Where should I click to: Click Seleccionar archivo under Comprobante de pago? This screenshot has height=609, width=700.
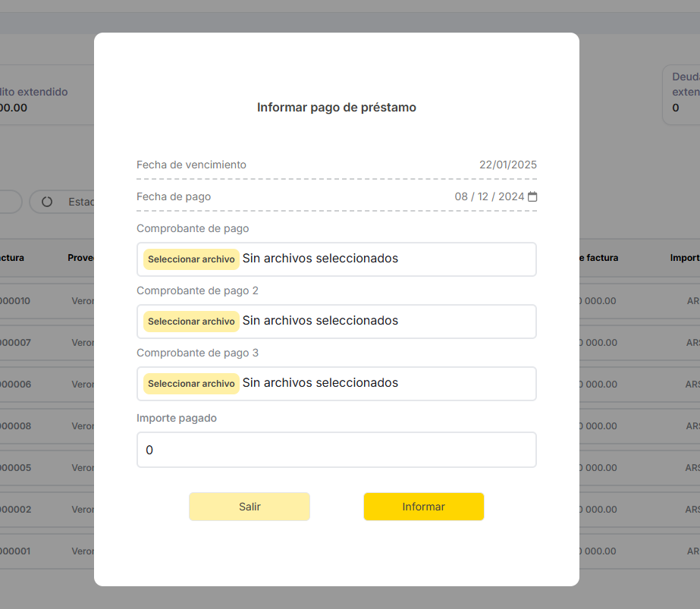tap(191, 259)
